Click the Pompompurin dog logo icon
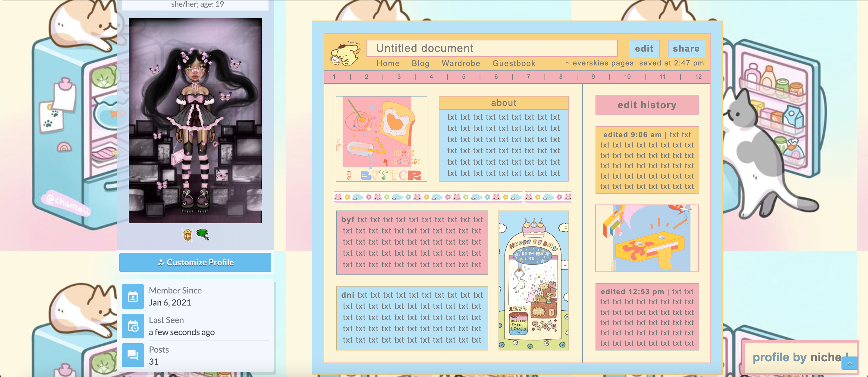The width and height of the screenshot is (868, 377). click(x=345, y=54)
